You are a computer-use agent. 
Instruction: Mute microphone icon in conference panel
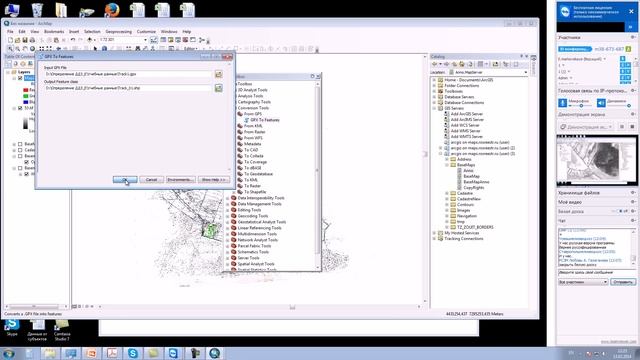pyautogui.click(x=562, y=103)
